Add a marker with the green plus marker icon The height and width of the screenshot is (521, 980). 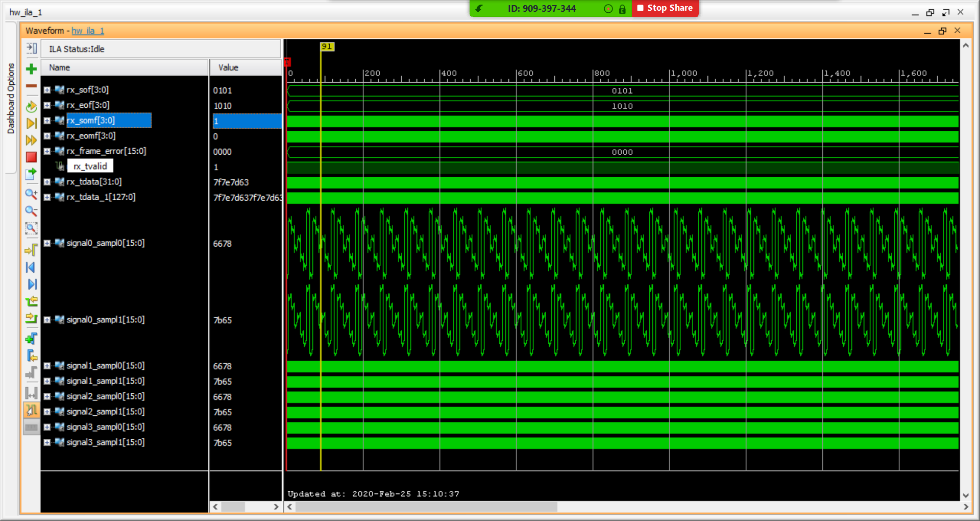[x=31, y=339]
